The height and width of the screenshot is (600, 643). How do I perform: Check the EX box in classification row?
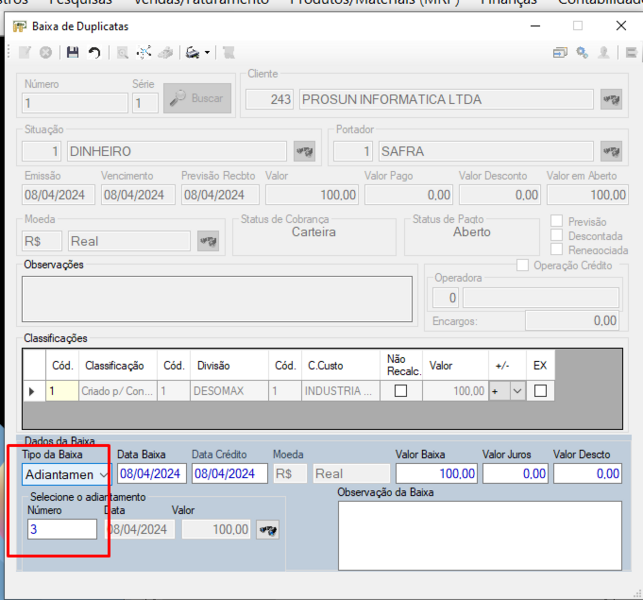coord(540,391)
